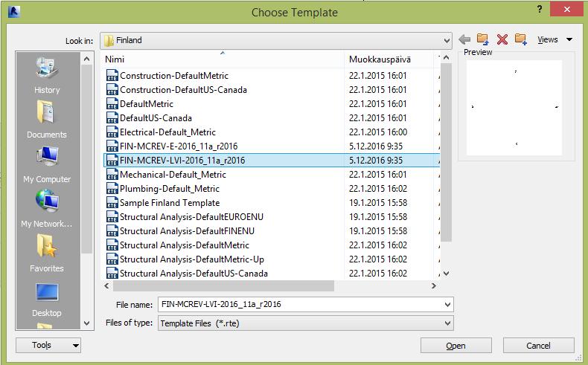
Task: Select the Plumbing-Default_Metric file name
Action: (170, 189)
